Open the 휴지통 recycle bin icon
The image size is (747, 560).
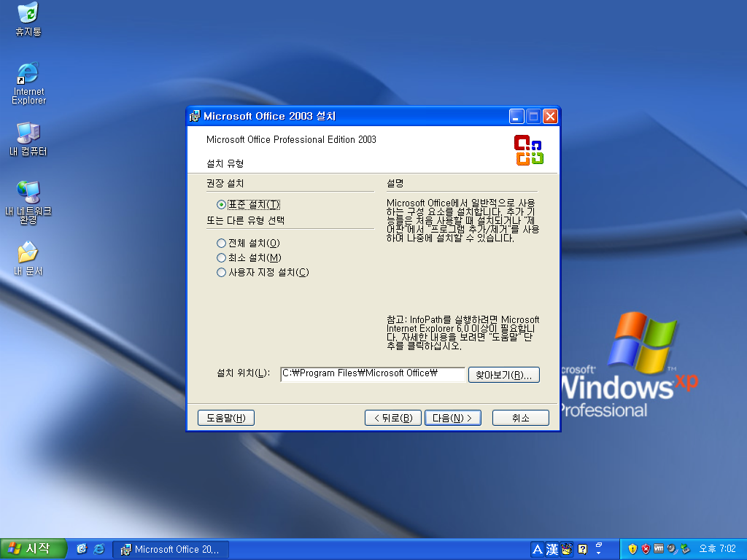coord(28,20)
